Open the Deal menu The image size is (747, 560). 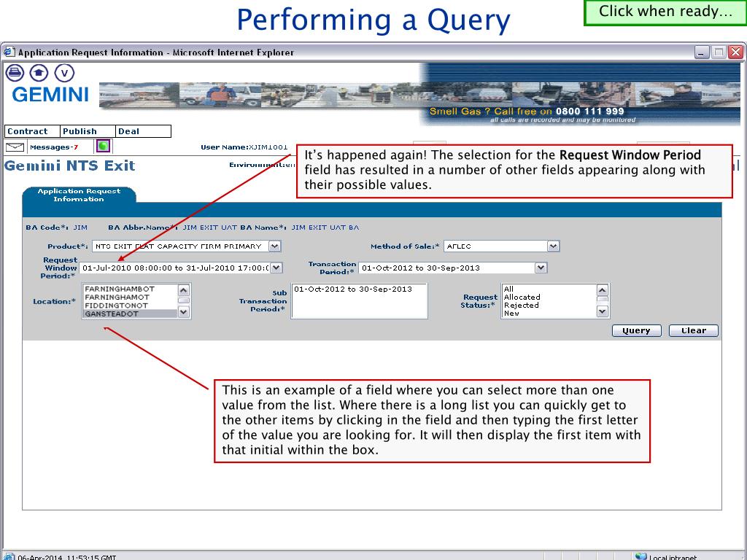(x=143, y=131)
